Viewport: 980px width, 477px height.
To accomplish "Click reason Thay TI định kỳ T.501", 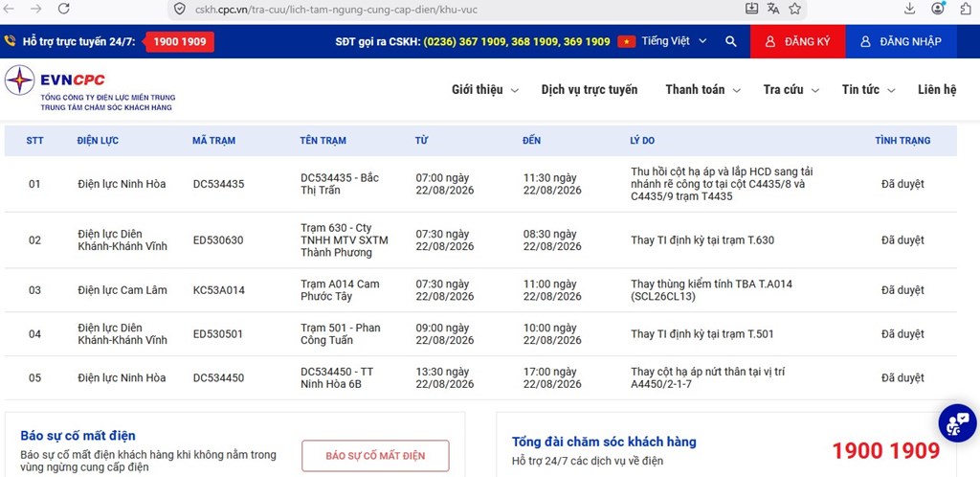I will pos(702,334).
